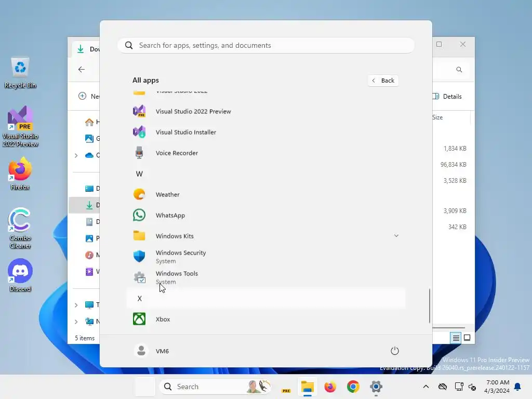Image resolution: width=532 pixels, height=399 pixels.
Task: Open Combo Cleaner desktop shortcut
Action: [x=20, y=228]
